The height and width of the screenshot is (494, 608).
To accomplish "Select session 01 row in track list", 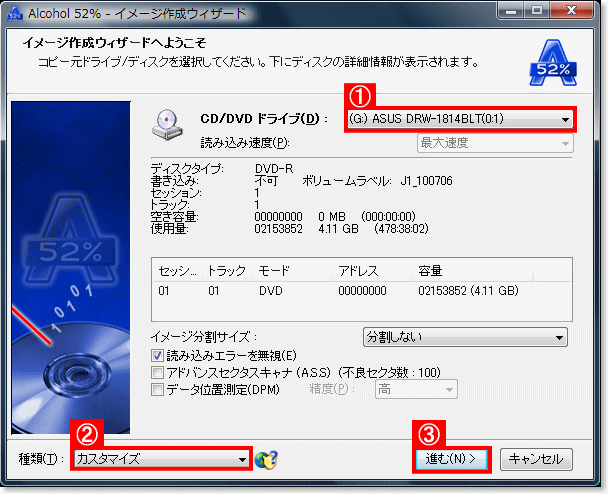I will click(361, 291).
